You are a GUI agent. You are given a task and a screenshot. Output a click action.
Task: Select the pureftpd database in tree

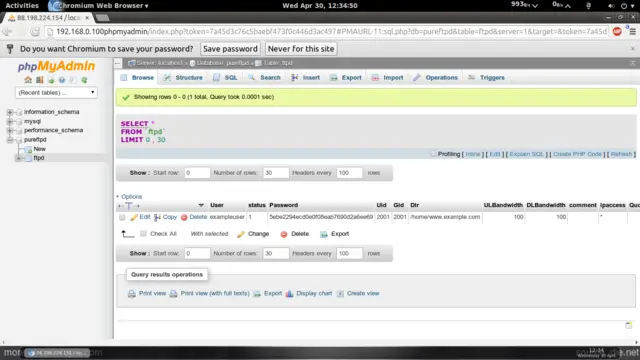[x=35, y=140]
